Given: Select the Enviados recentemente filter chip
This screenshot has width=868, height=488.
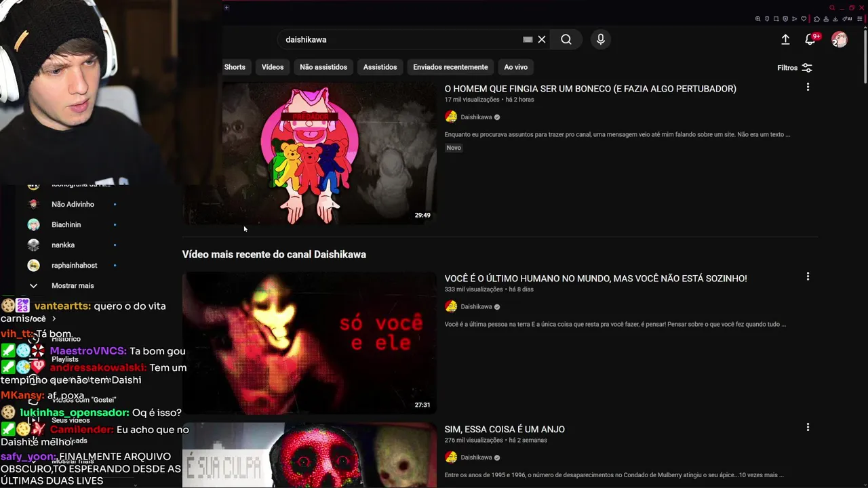Looking at the screenshot, I should point(450,67).
